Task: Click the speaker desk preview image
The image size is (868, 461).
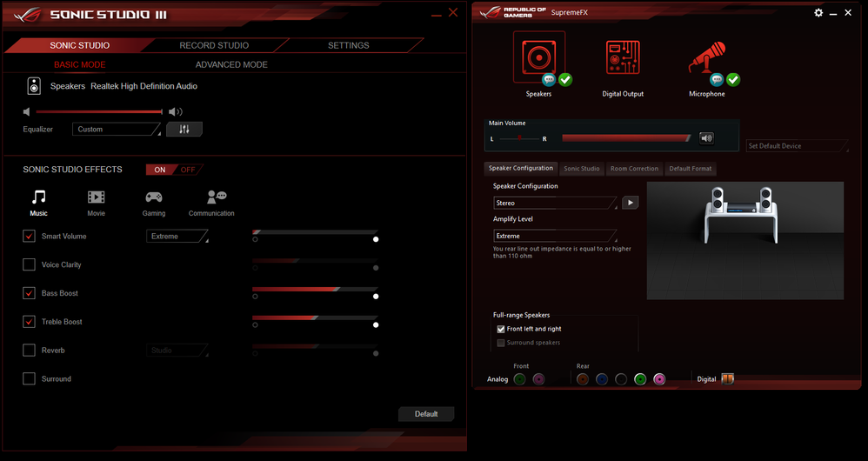Action: (x=745, y=241)
